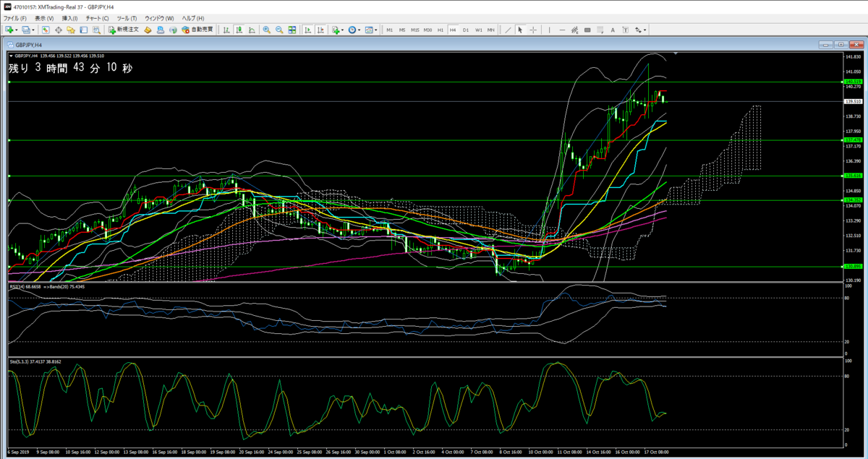The height and width of the screenshot is (459, 868).
Task: Click the 新規注文 new order button
Action: click(123, 30)
